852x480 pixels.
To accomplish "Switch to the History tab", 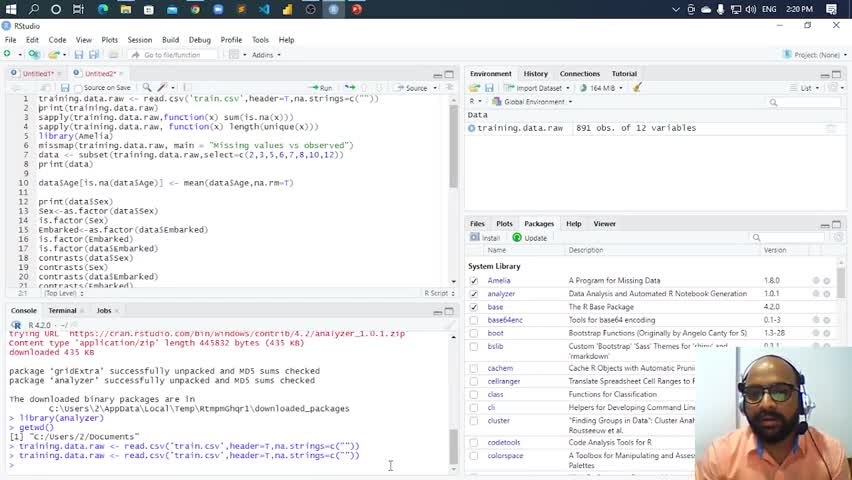I will pos(535,74).
